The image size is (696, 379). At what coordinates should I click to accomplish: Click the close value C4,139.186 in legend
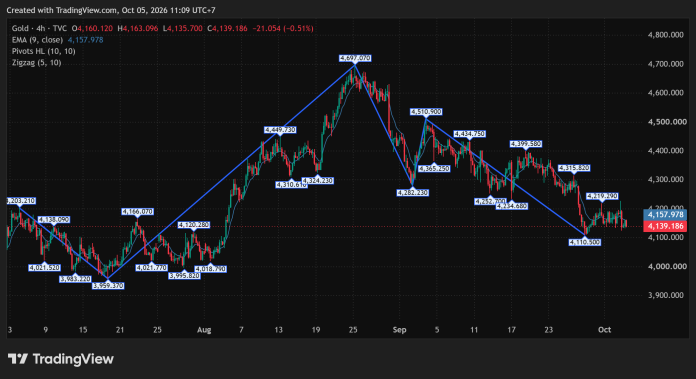227,28
